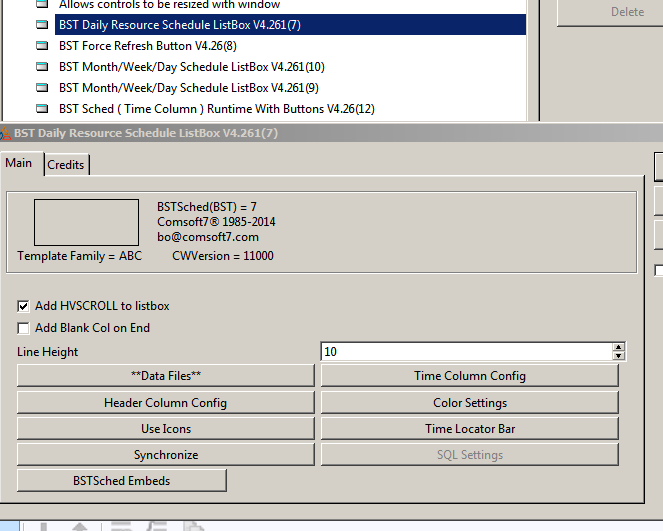The height and width of the screenshot is (531, 663).
Task: Click the icon beside BST Daily Resource Schedule ListBox
Action: coord(41,25)
